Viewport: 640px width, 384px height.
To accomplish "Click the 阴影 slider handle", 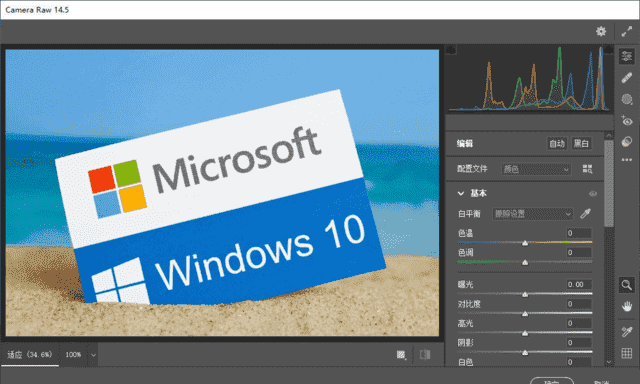I will [525, 353].
